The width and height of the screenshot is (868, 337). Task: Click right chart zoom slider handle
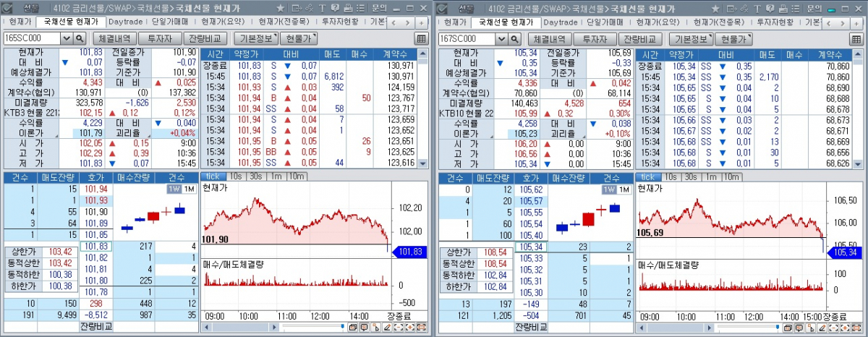[x=778, y=326]
